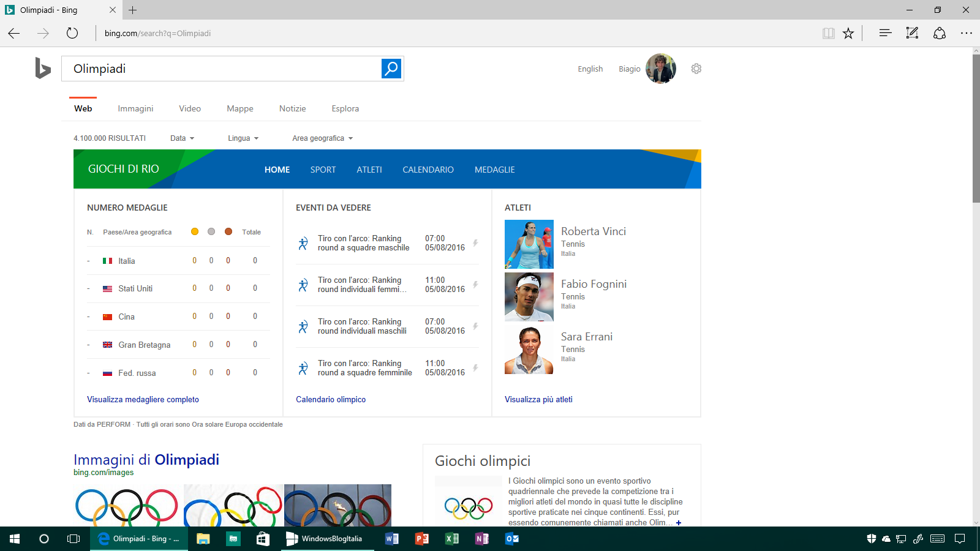The image size is (980, 551).
Task: Open Edge More actions ellipsis menu
Action: 967,33
